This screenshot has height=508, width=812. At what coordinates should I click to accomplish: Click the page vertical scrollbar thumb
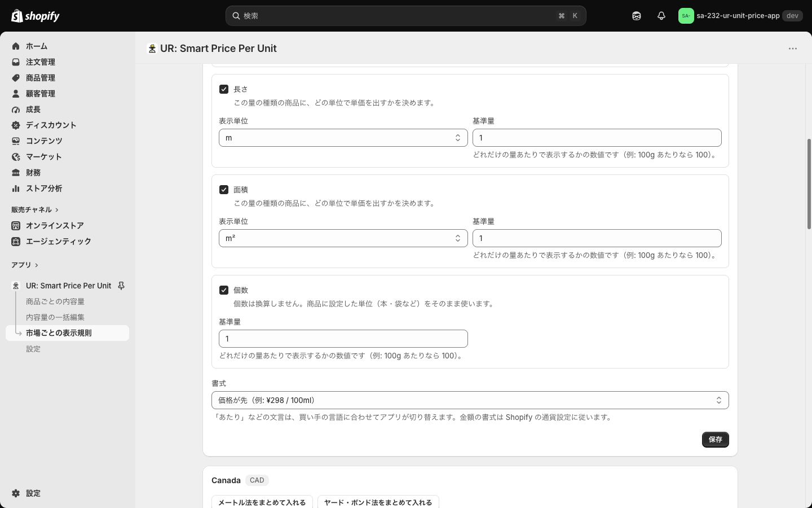809,183
